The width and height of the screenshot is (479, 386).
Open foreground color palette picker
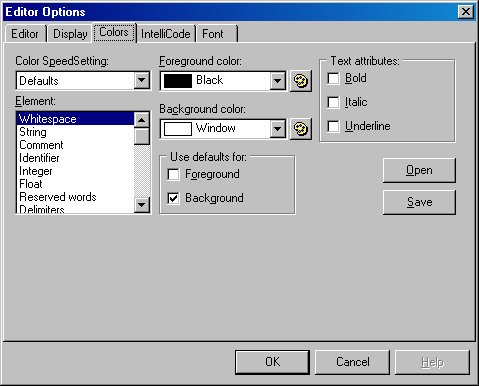(x=301, y=81)
